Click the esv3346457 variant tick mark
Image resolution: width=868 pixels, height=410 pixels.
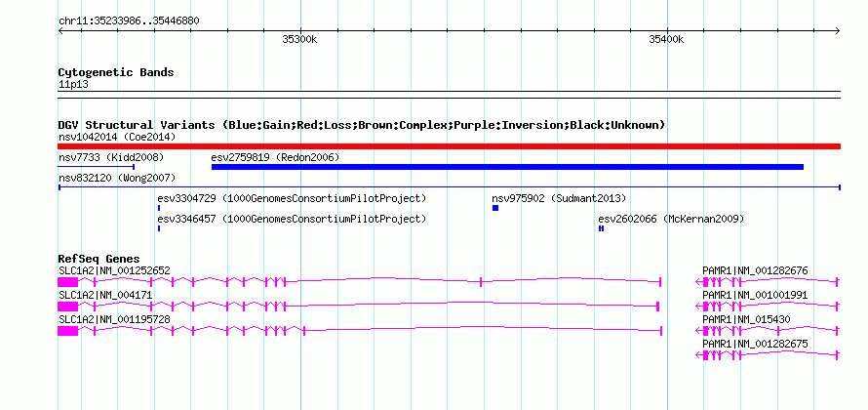[159, 228]
